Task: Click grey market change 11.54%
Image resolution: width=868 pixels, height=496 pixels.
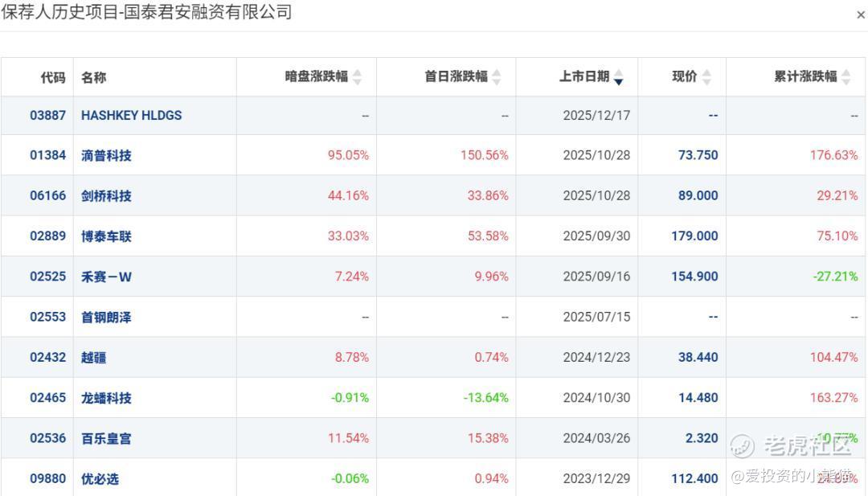Action: point(348,438)
